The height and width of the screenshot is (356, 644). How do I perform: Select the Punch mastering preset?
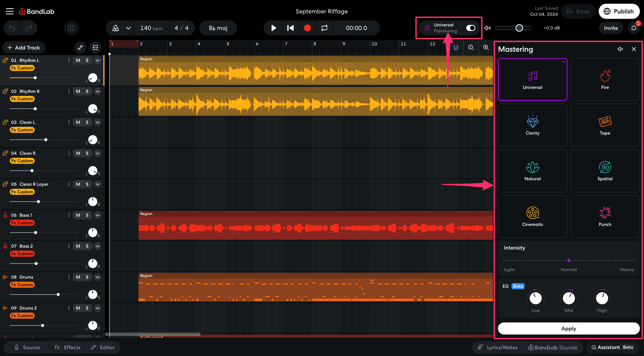(605, 217)
